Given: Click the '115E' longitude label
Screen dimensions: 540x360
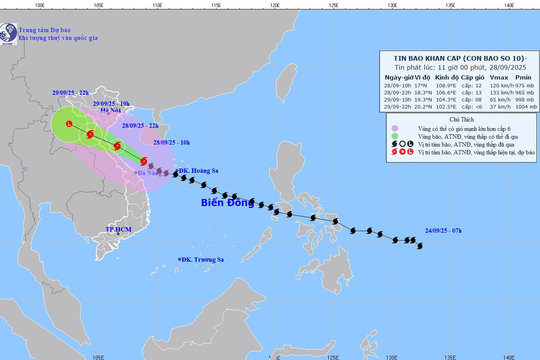Looking at the screenshot, I should point(216,5).
